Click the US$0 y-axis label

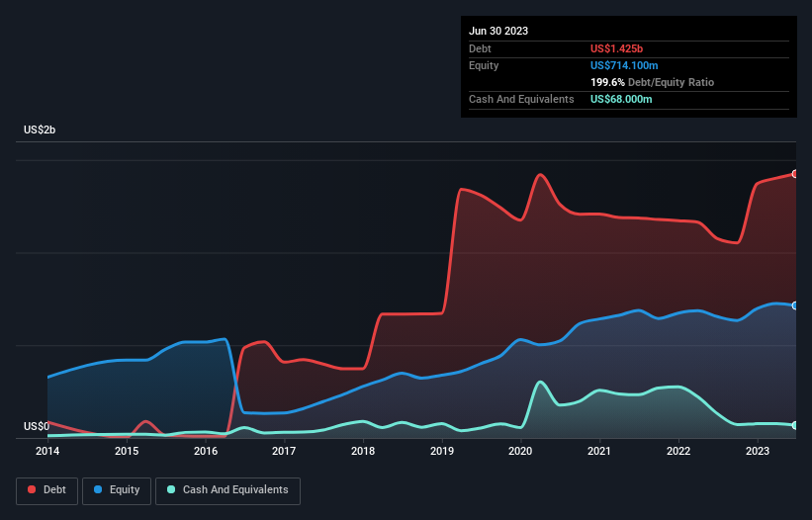point(37,426)
